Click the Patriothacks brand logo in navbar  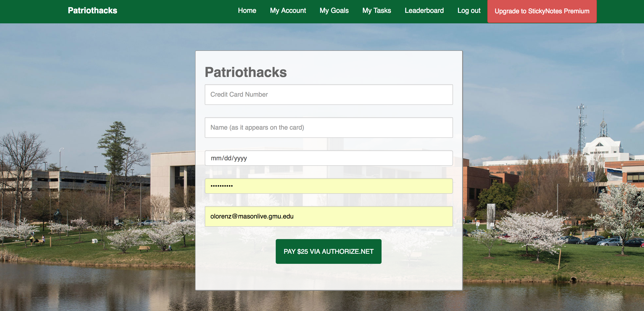92,11
